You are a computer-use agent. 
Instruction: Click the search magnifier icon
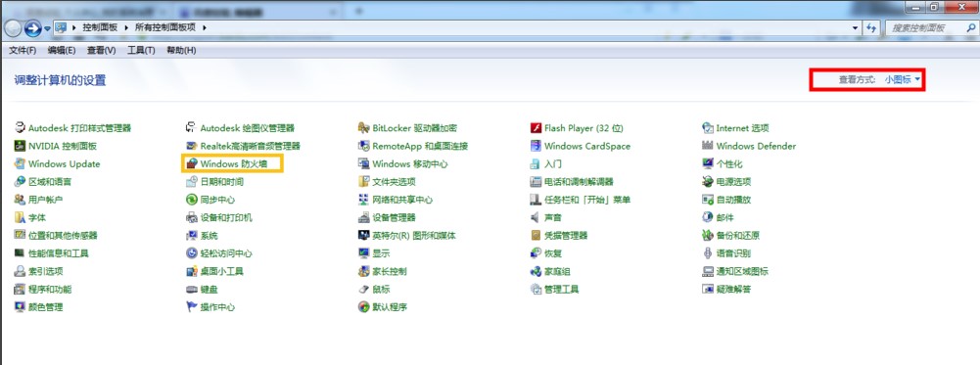tap(970, 28)
